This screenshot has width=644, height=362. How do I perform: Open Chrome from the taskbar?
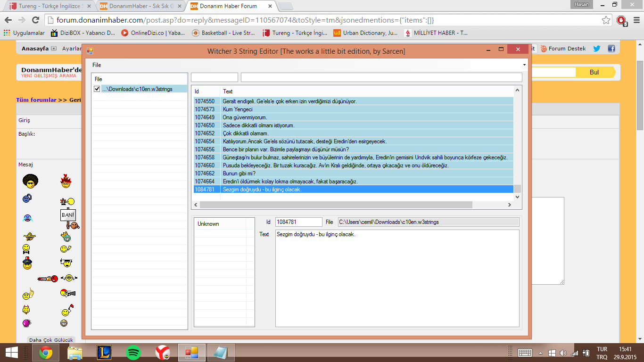click(46, 352)
